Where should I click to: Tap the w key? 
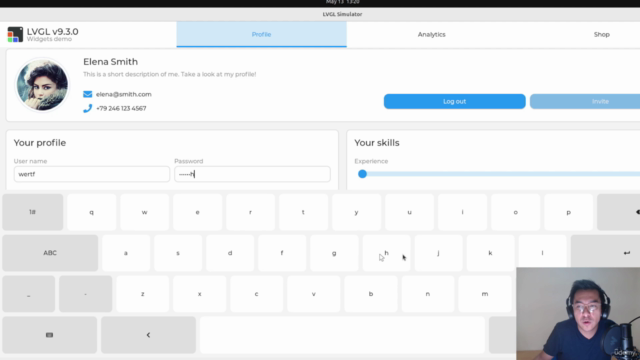[144, 212]
